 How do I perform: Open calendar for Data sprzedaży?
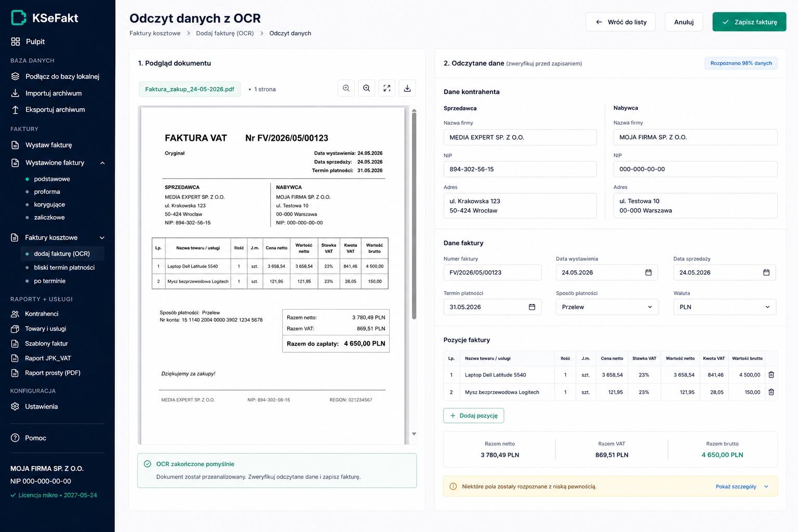[x=766, y=272]
